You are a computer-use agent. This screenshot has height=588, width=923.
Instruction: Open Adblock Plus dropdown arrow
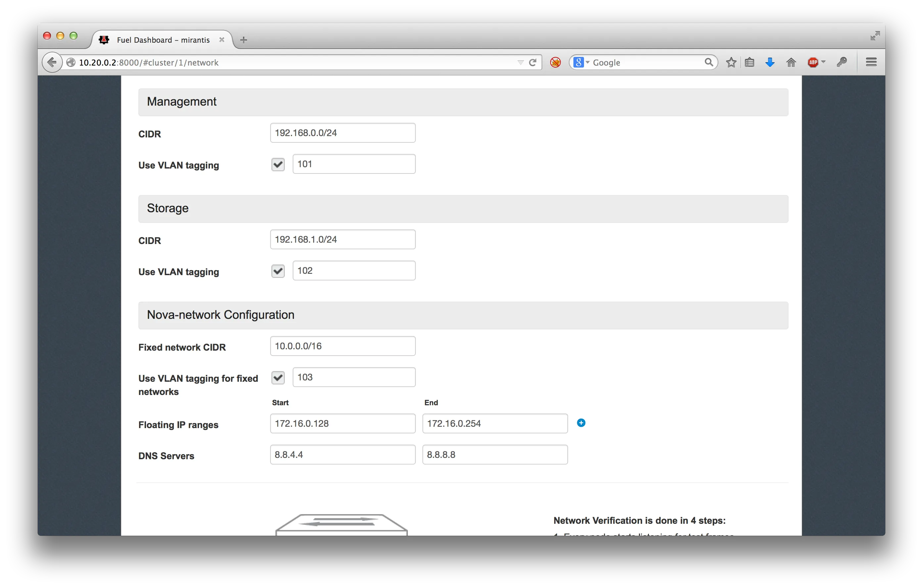pyautogui.click(x=823, y=62)
